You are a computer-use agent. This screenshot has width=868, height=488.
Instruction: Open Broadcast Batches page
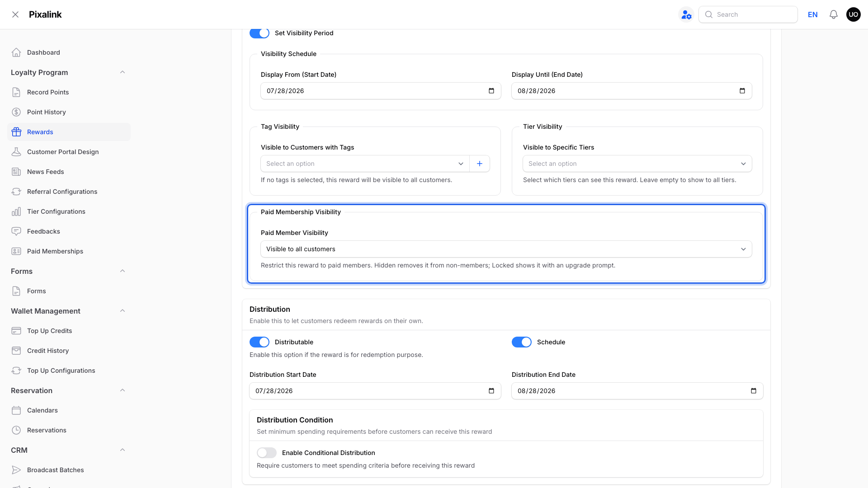click(x=69, y=470)
